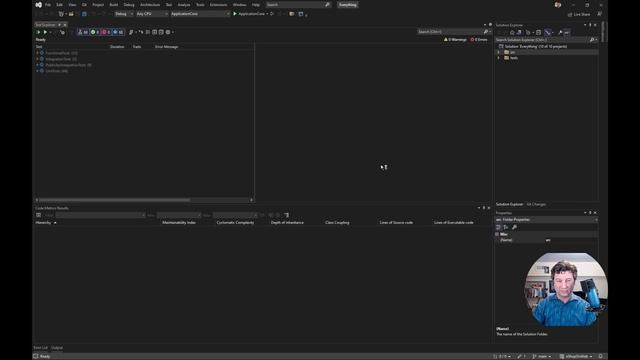Select the Debug configuration dropdown
This screenshot has height=360, width=640.
tap(123, 14)
